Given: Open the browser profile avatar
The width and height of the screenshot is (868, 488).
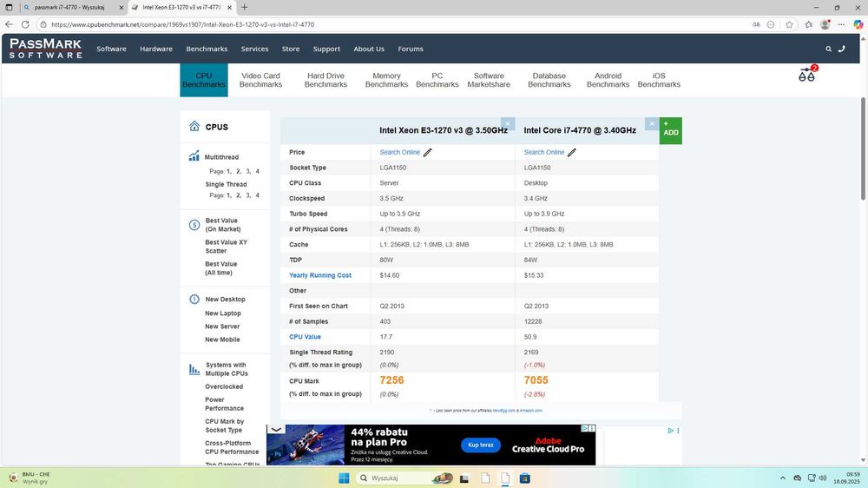Looking at the screenshot, I should (825, 24).
